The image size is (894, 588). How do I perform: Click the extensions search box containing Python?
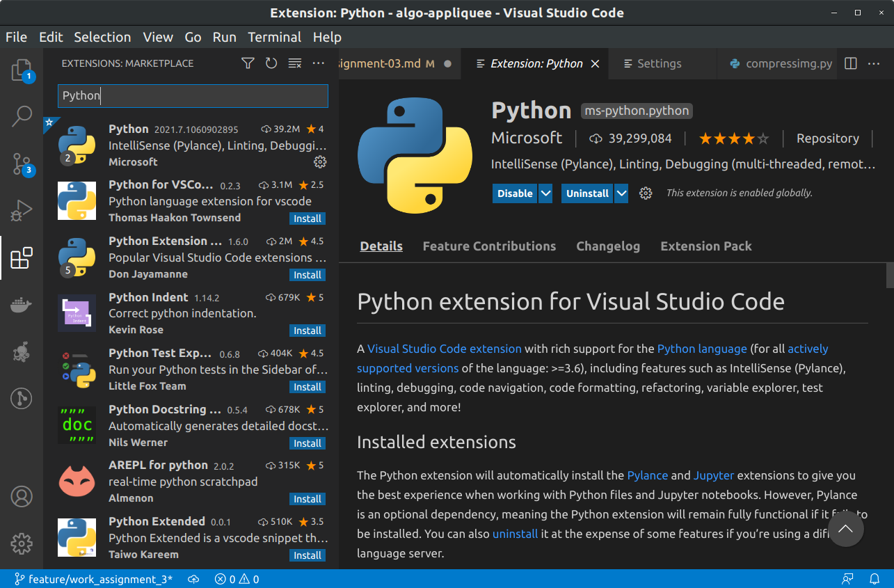click(193, 96)
